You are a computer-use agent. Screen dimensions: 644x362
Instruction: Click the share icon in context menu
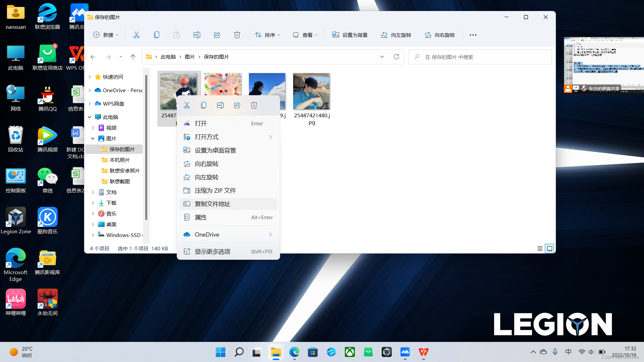pyautogui.click(x=237, y=105)
